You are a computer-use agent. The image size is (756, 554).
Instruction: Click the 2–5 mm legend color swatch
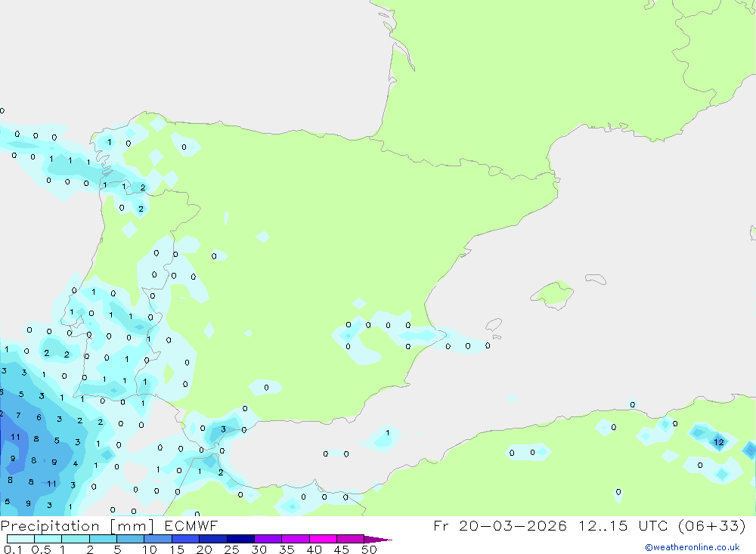tap(103, 539)
